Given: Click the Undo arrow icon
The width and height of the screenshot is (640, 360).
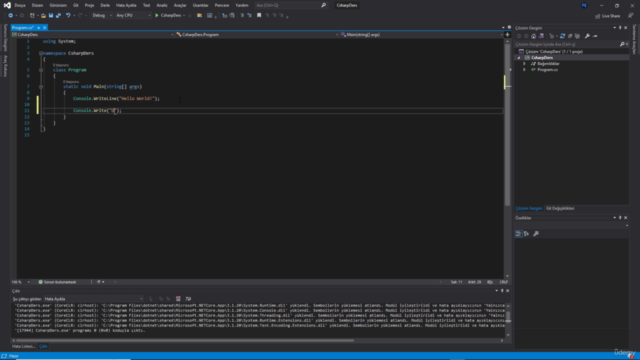Looking at the screenshot, I should click(x=68, y=16).
